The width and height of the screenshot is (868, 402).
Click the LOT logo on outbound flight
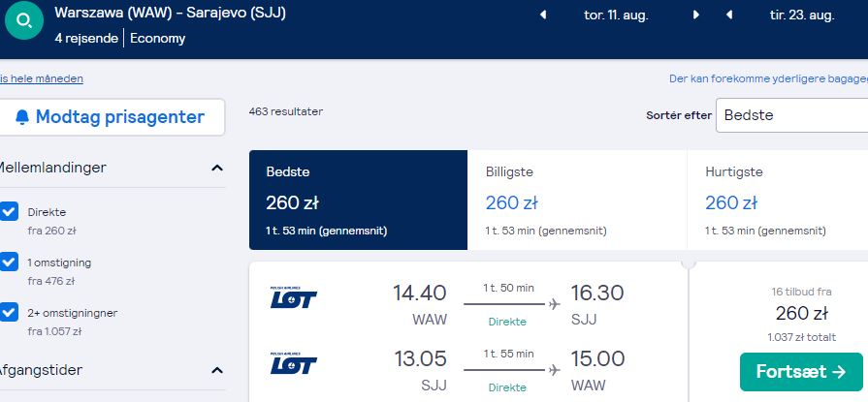click(x=294, y=297)
